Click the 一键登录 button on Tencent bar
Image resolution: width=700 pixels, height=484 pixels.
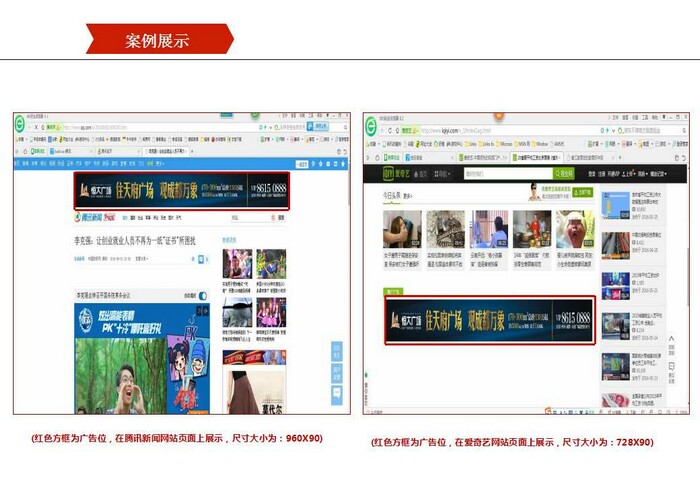coord(302,164)
